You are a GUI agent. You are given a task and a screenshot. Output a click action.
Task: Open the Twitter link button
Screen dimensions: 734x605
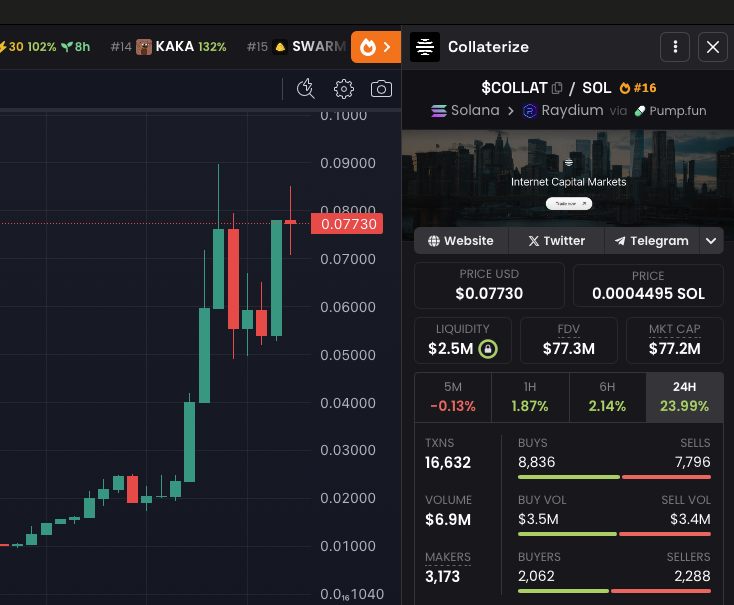(x=557, y=241)
